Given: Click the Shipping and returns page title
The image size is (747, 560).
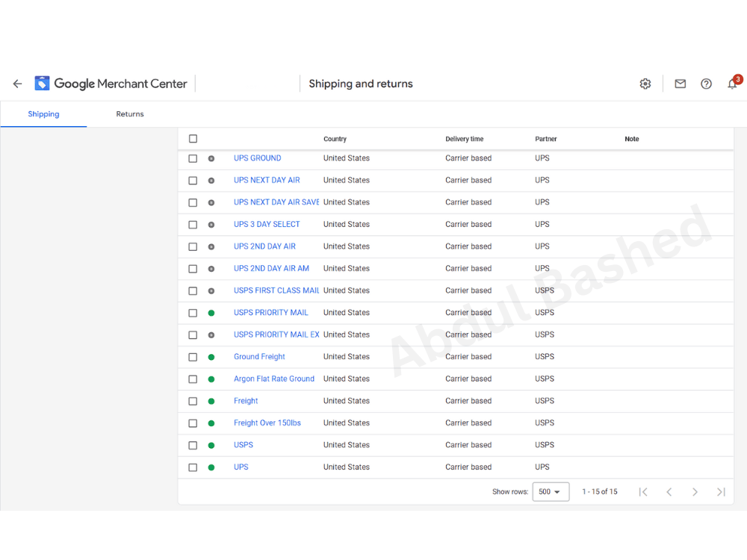Looking at the screenshot, I should pyautogui.click(x=361, y=84).
